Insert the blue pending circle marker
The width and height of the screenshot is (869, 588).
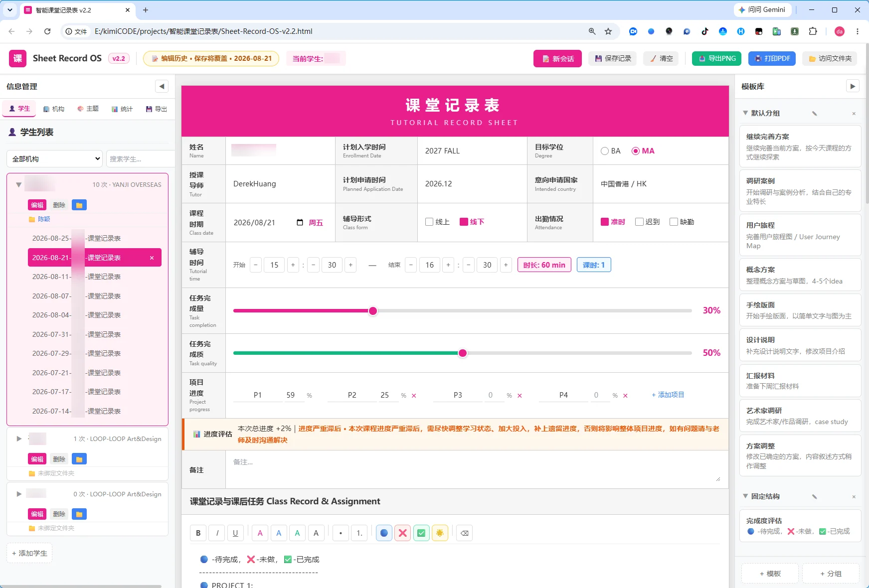384,533
